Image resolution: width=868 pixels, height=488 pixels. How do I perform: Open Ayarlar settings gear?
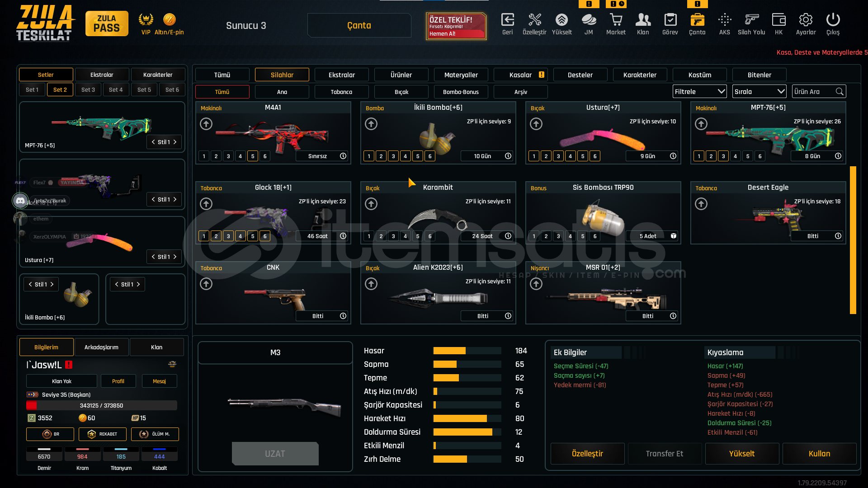pos(806,20)
